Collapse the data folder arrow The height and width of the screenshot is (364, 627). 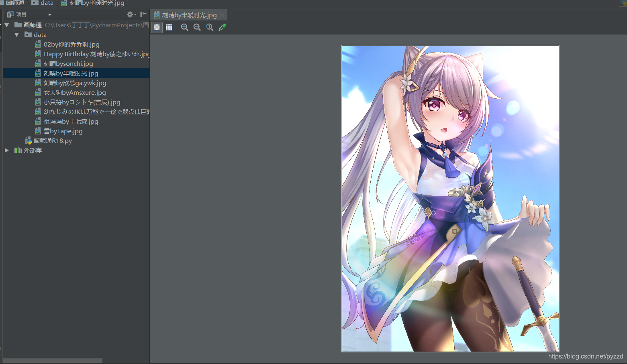[17, 35]
